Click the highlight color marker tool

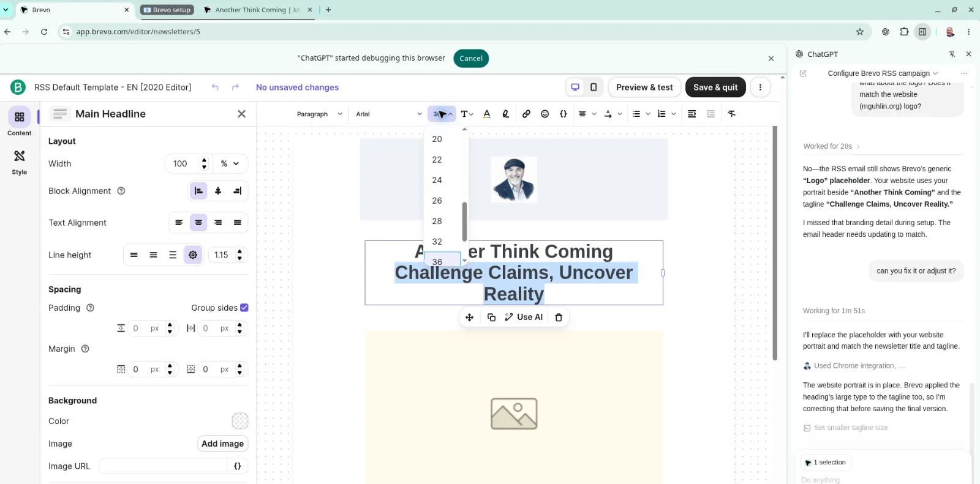pos(506,114)
